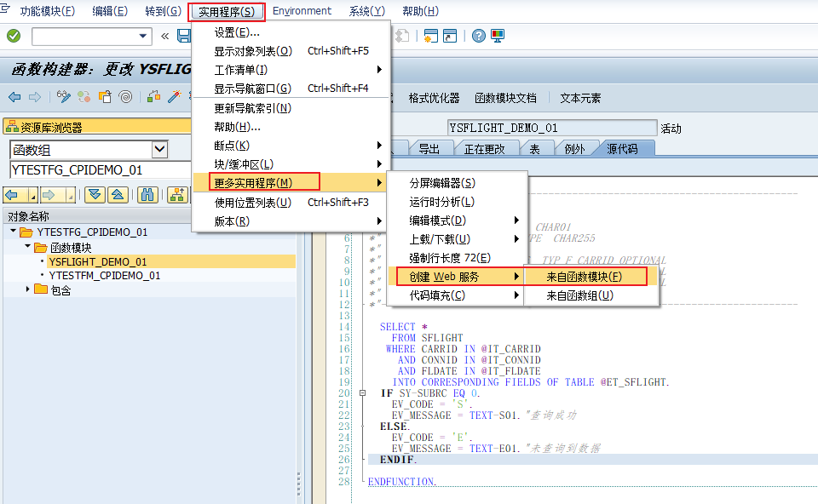Expand 编辑模式(D) submenu
818x504 pixels.
click(457, 220)
